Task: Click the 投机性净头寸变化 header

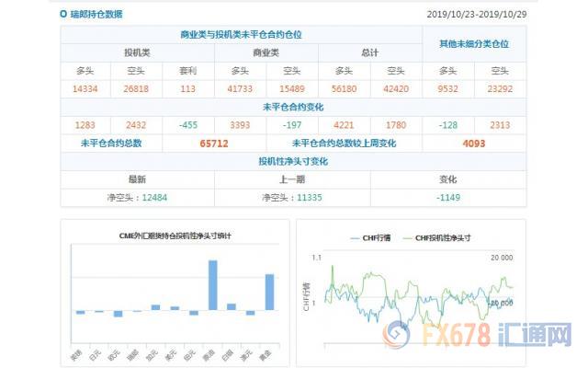Action: point(293,162)
